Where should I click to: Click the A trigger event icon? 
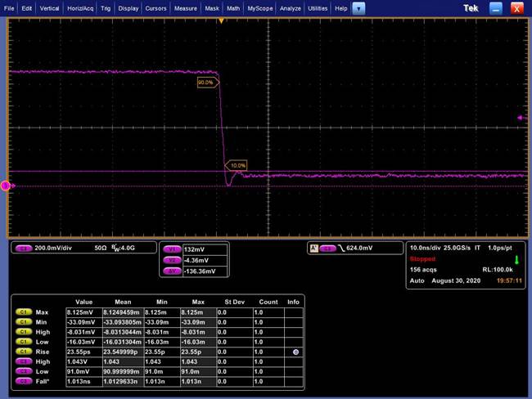[x=314, y=248]
